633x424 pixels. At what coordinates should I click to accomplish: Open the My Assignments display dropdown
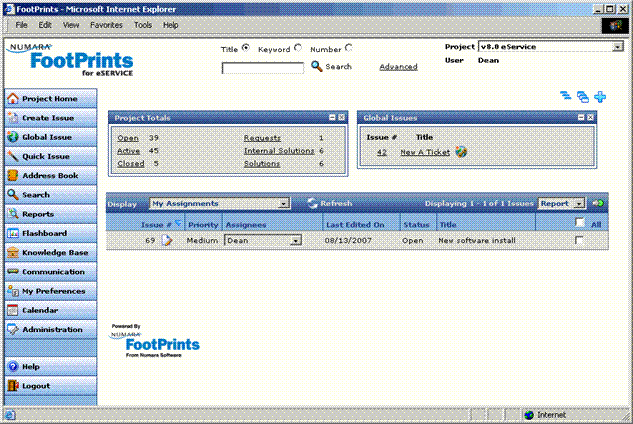220,204
